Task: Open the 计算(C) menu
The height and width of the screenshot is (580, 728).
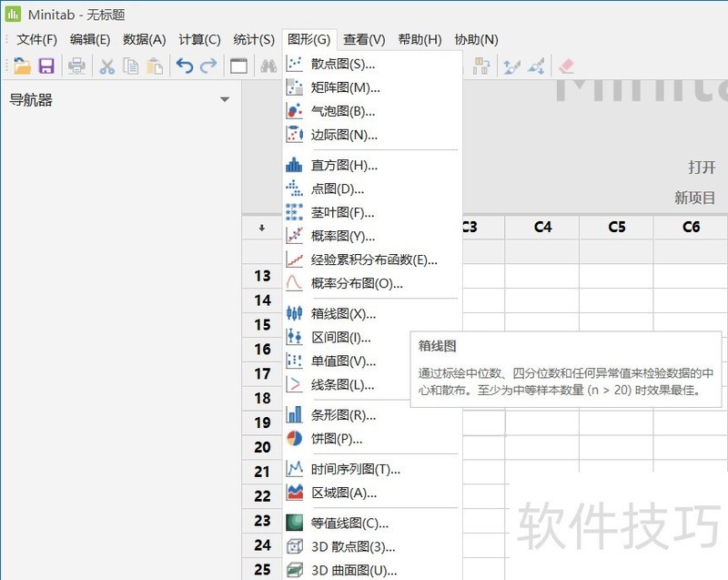Action: click(199, 39)
